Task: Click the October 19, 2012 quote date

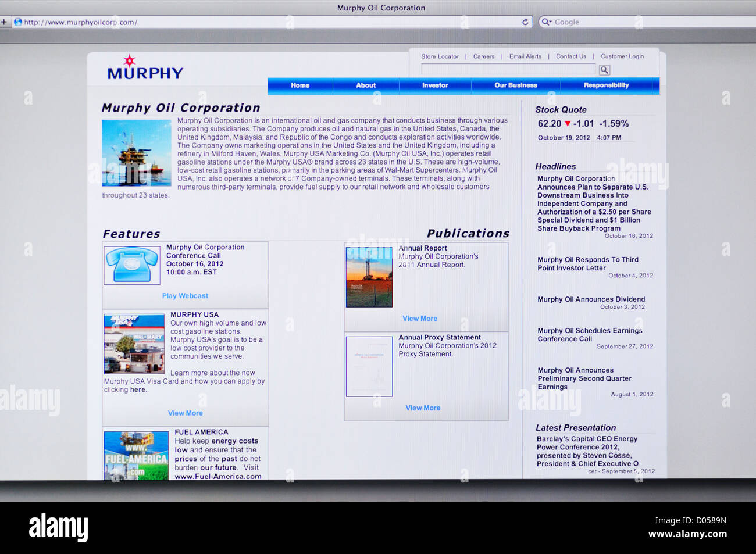Action: pos(564,138)
